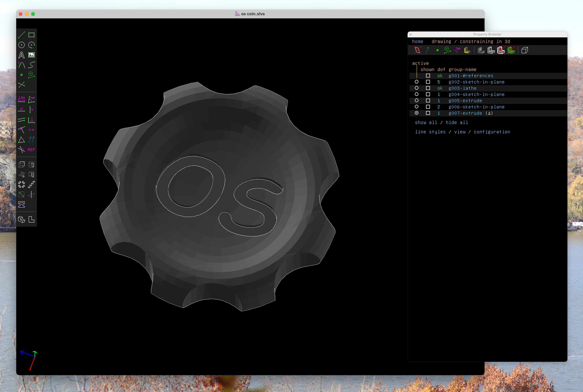This screenshot has height=392, width=583.
Task: Activate g004-sketch-in-plane radio button
Action: 416,94
